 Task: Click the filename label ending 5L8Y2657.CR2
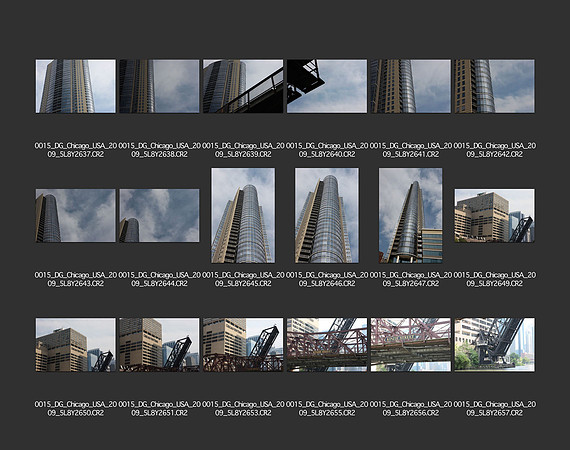pos(494,409)
